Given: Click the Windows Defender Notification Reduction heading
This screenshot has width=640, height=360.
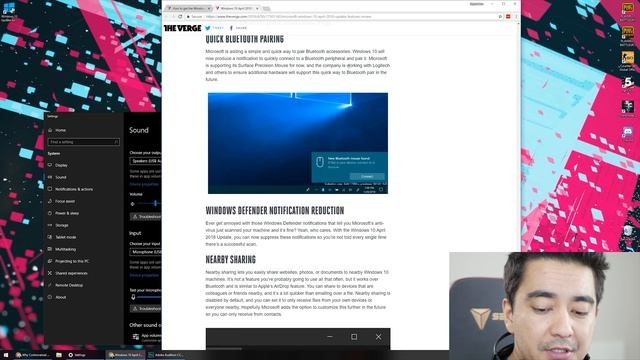Looking at the screenshot, I should [x=275, y=211].
